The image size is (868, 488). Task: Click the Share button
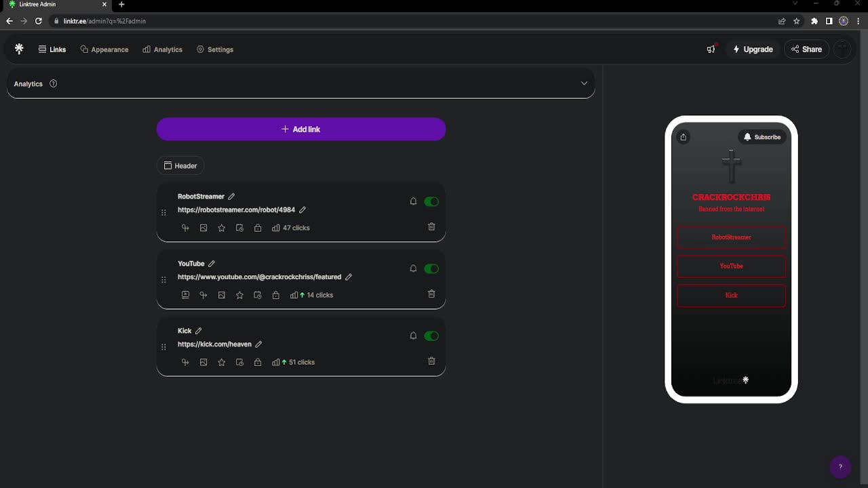pyautogui.click(x=806, y=49)
